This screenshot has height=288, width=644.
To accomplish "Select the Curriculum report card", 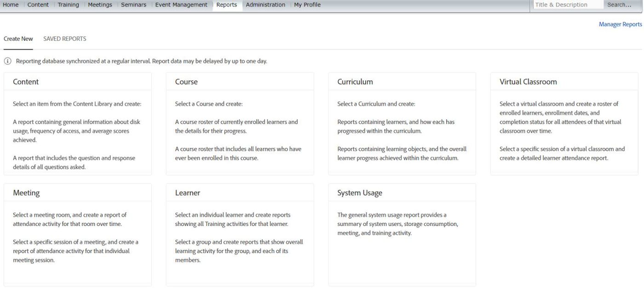I will [402, 123].
